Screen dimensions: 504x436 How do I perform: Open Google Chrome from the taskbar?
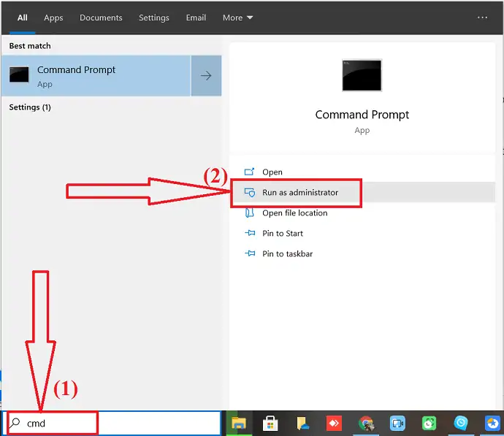click(x=366, y=424)
